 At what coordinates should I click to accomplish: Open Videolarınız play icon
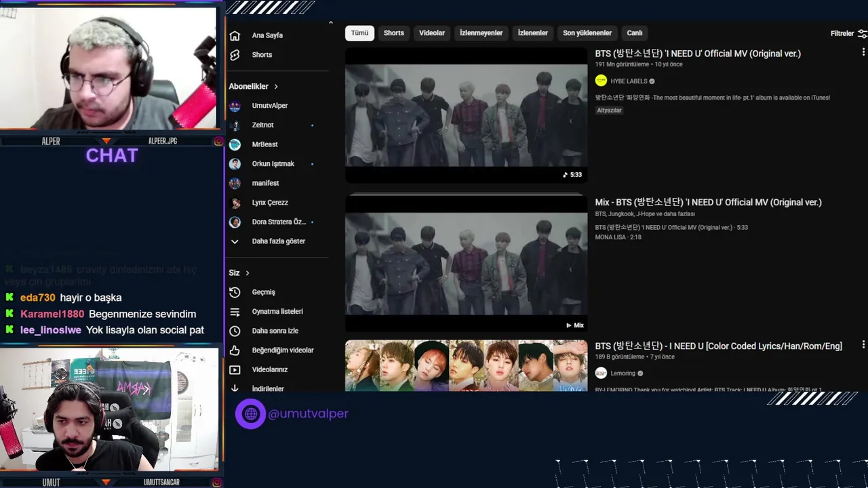pyautogui.click(x=235, y=369)
